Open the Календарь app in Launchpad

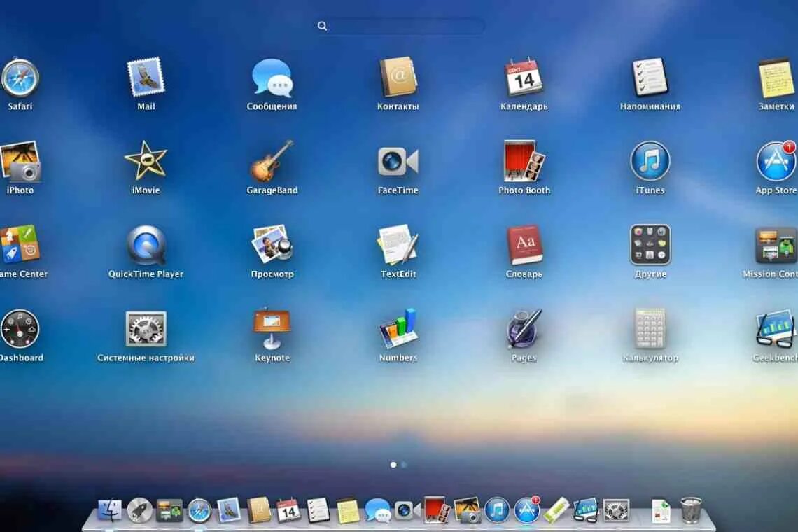coord(524,78)
